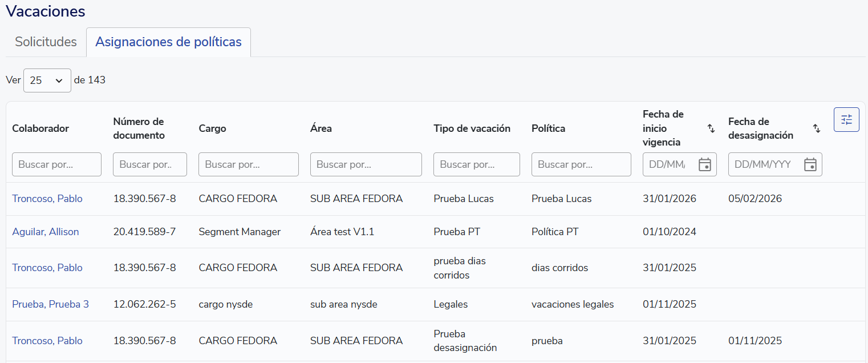
Task: Focus the Número de documento search field
Action: click(x=149, y=164)
